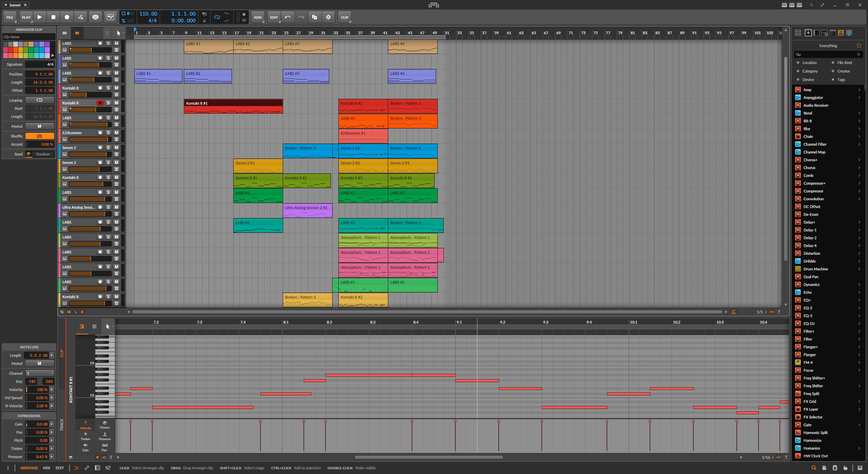Image resolution: width=868 pixels, height=474 pixels.
Task: Mute the Ultra Analog Session track
Action: (x=116, y=207)
